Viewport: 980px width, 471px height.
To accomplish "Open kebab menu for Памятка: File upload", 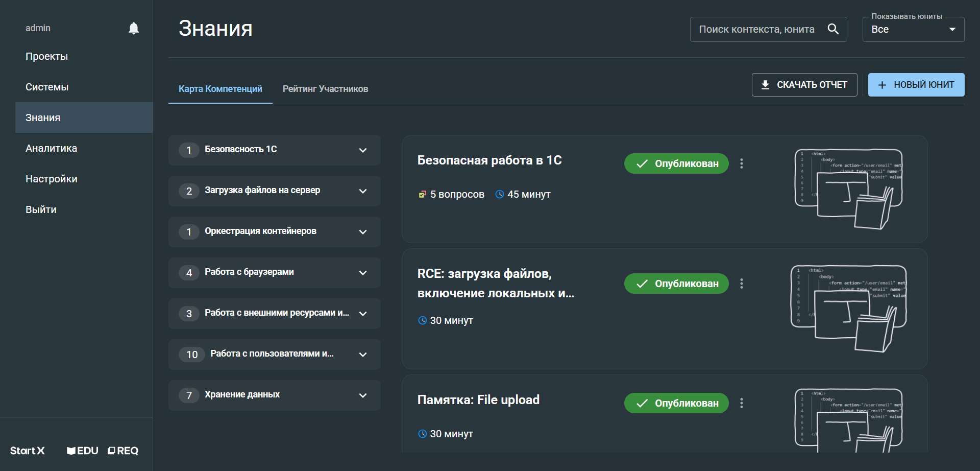I will pos(742,403).
